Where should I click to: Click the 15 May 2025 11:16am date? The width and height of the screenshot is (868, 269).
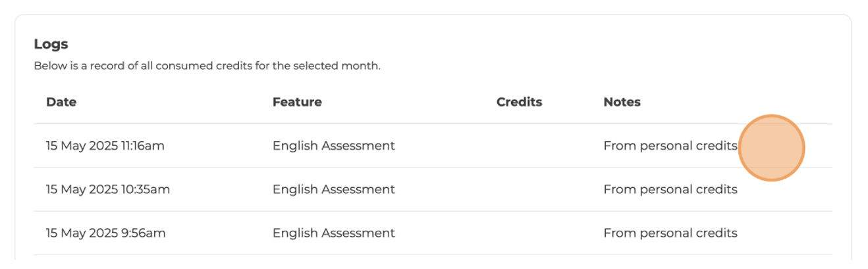click(105, 146)
